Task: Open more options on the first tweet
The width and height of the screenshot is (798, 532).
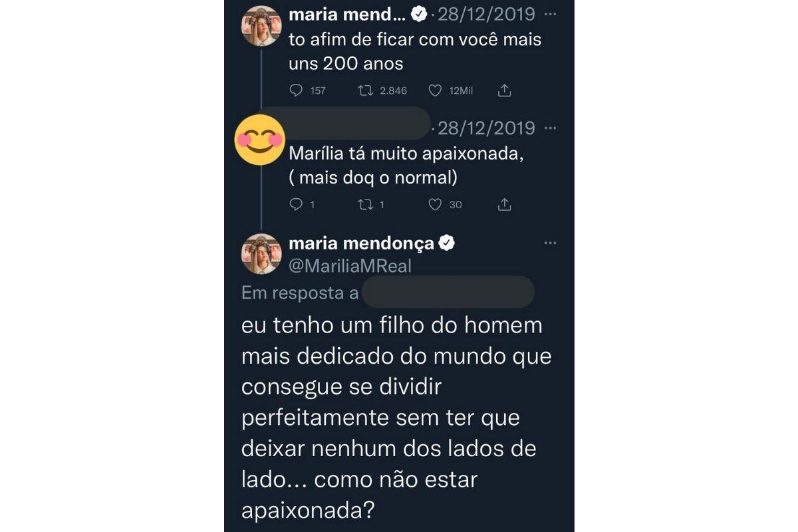Action: 550,14
